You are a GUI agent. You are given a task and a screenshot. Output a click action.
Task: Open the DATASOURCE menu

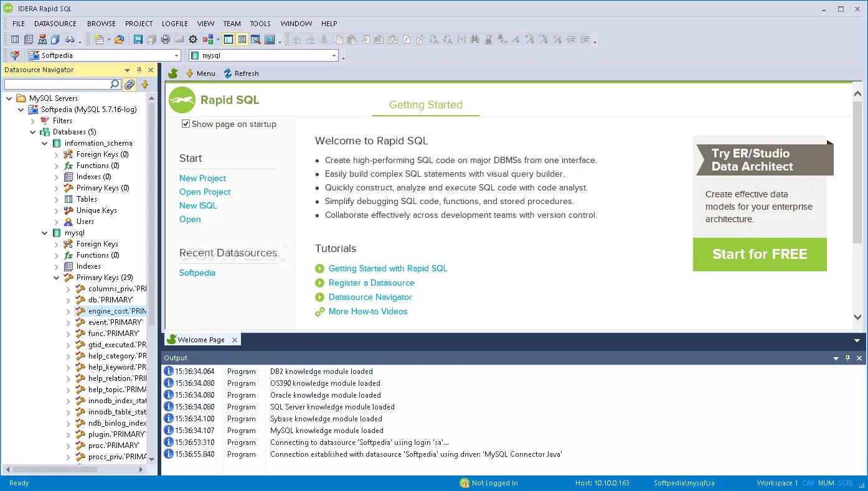(55, 24)
